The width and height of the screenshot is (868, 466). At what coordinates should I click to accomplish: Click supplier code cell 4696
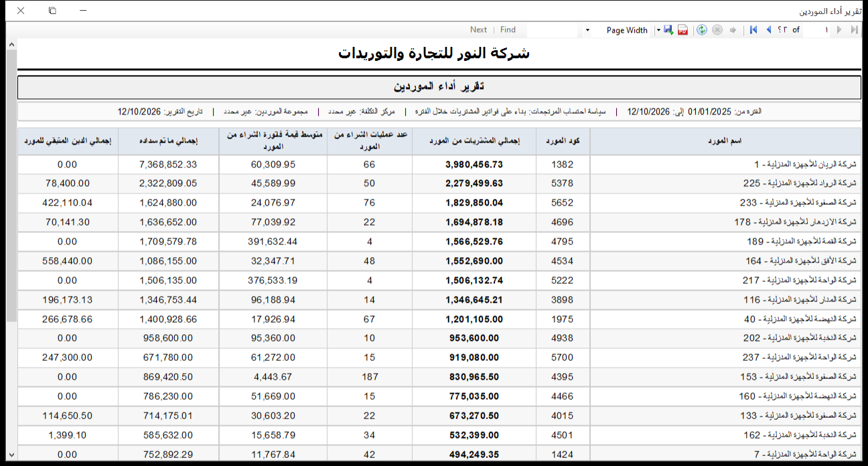[x=563, y=222]
